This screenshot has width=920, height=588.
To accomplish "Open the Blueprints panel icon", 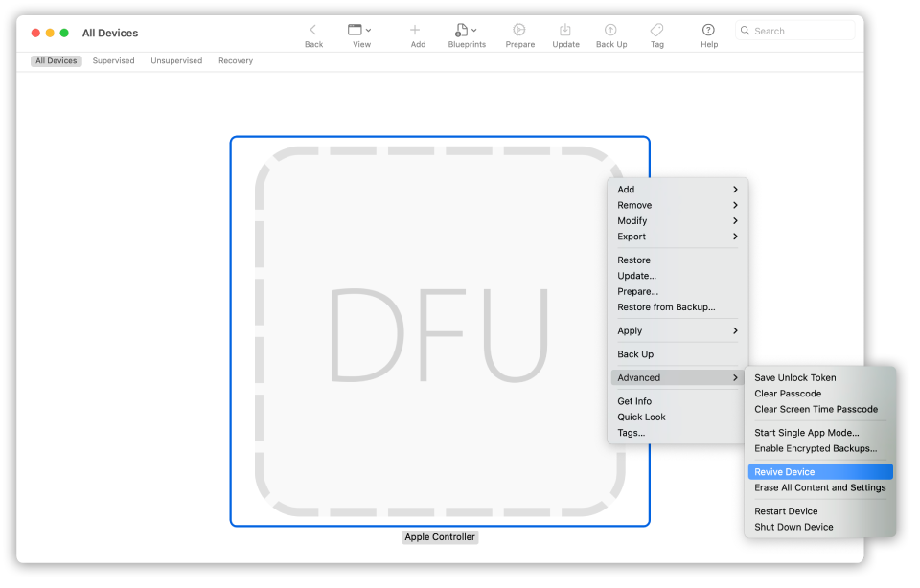I will tap(463, 29).
